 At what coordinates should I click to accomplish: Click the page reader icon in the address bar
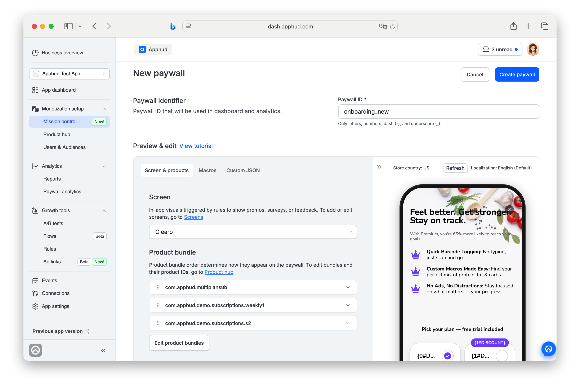pos(188,26)
